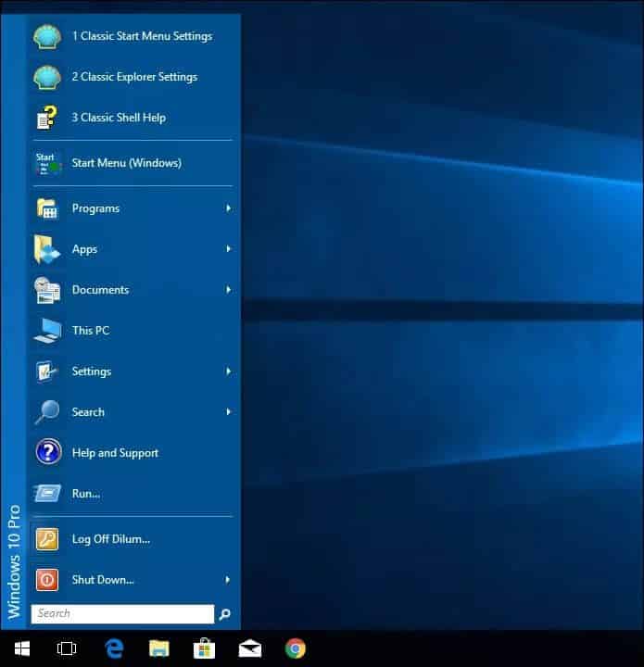This screenshot has width=644, height=667.
Task: Expand the Programs submenu arrow
Action: 229,208
